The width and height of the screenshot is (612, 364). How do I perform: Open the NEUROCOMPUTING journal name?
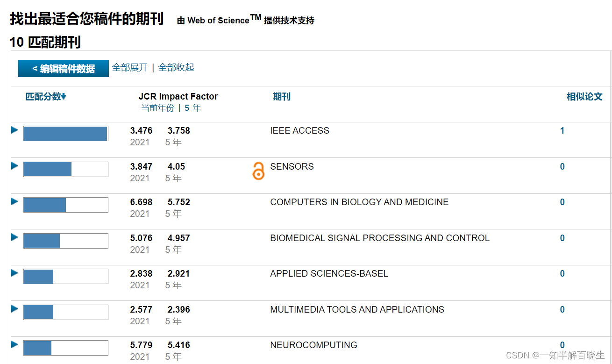click(x=313, y=345)
